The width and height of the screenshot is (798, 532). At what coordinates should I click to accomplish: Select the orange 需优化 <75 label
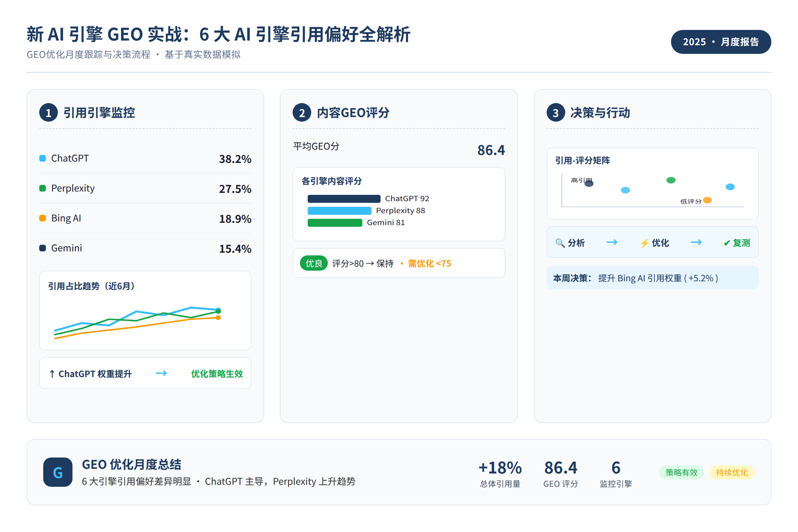click(x=430, y=264)
